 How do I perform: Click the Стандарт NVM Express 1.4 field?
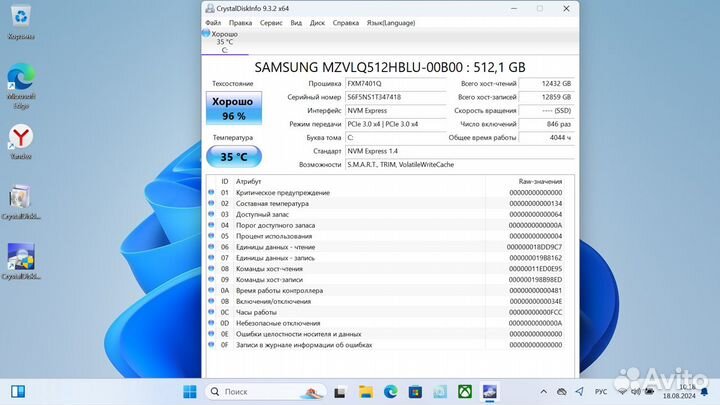click(459, 151)
